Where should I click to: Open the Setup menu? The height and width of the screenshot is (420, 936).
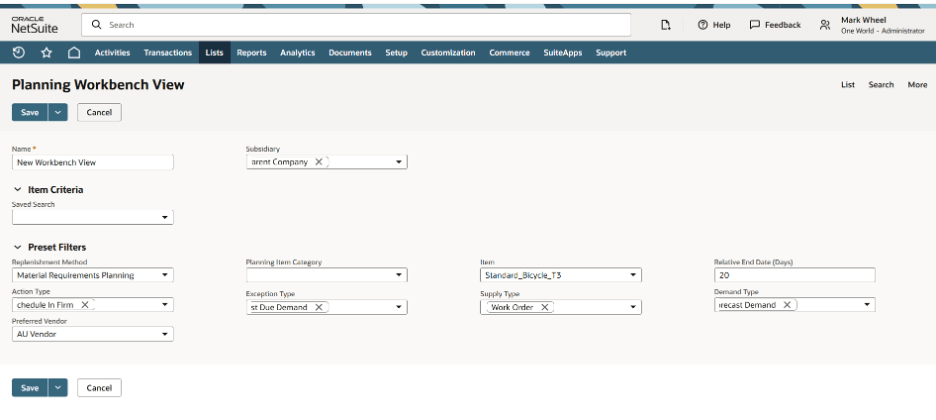pos(396,52)
